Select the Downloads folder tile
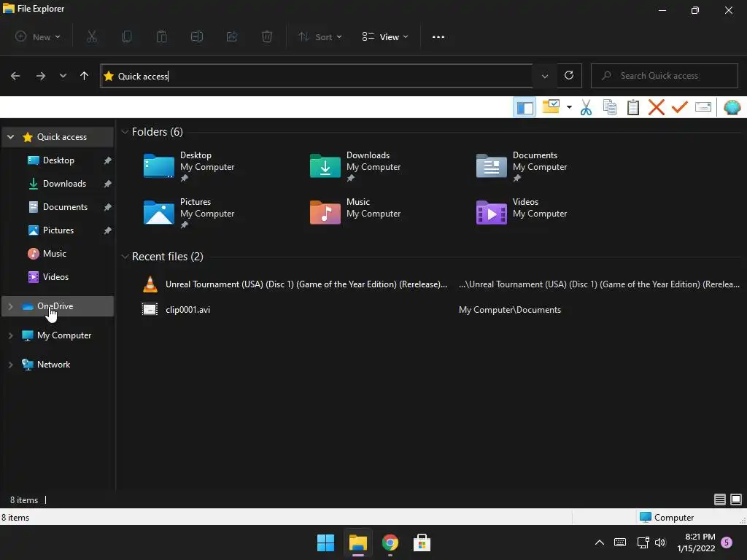Image resolution: width=747 pixels, height=560 pixels. (x=355, y=166)
